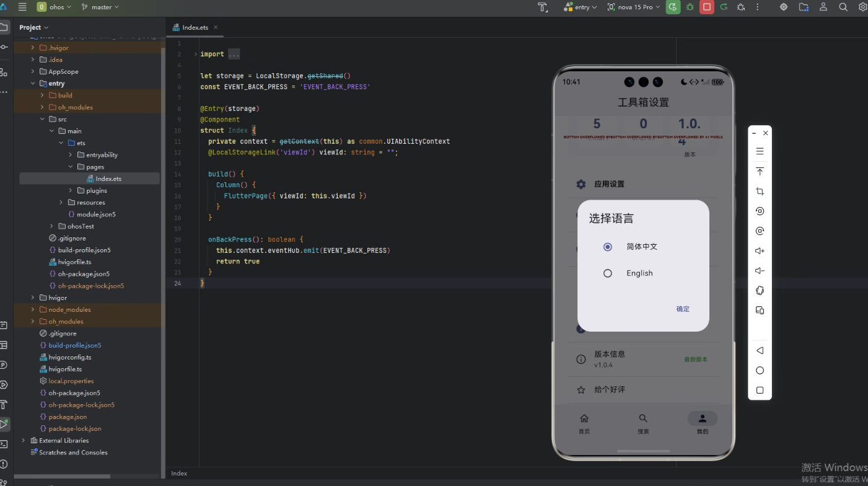This screenshot has width=868, height=486.
Task: Select the English language option
Action: pos(608,273)
